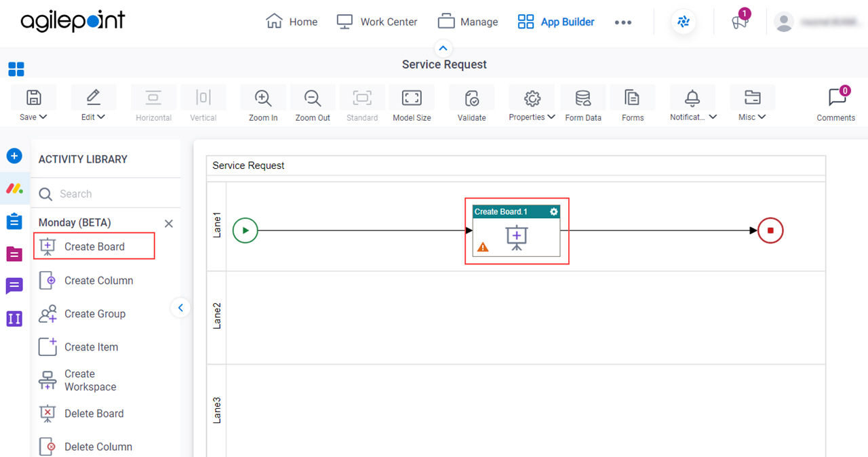868x457 pixels.
Task: Click the green start event
Action: [245, 231]
